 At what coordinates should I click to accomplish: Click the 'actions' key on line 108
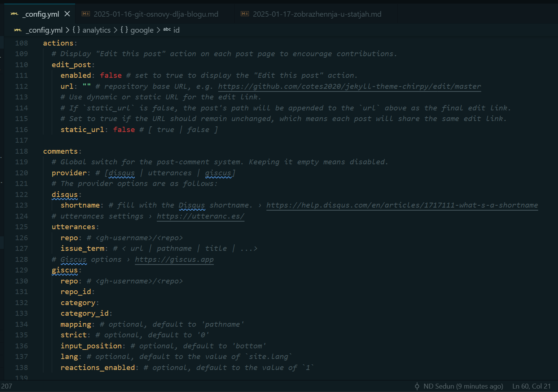58,43
